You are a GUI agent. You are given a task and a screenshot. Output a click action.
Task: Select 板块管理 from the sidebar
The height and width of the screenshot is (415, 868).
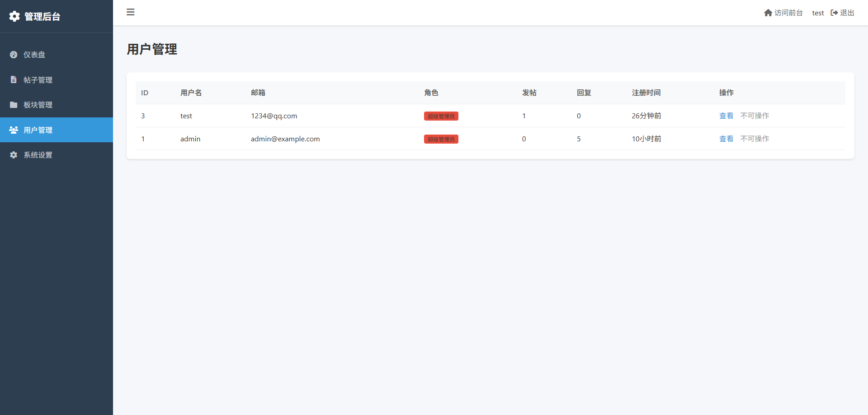pos(38,105)
